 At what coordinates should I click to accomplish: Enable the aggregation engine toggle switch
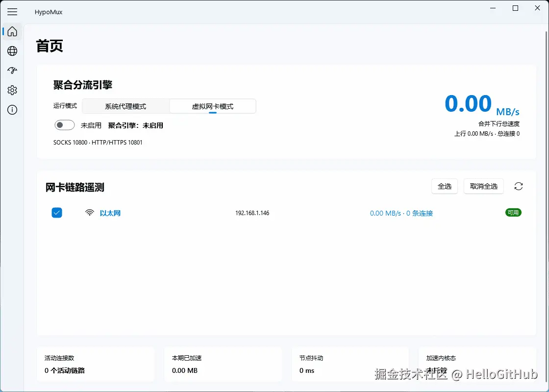(64, 125)
